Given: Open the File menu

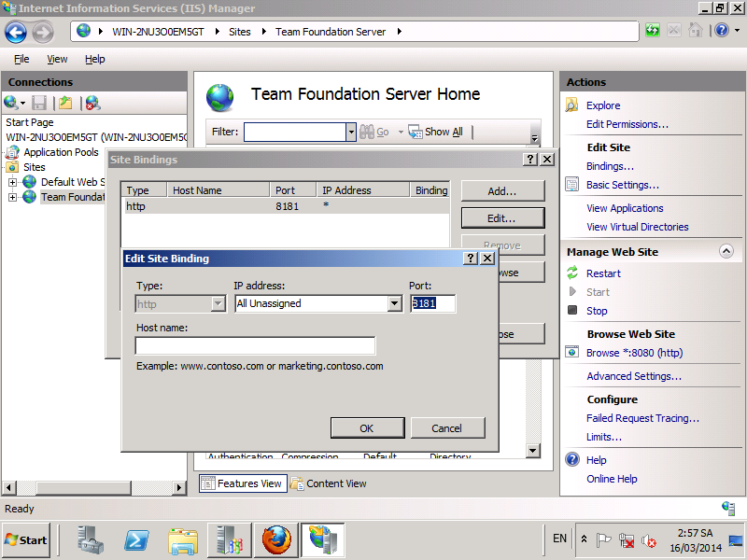Looking at the screenshot, I should 21,59.
